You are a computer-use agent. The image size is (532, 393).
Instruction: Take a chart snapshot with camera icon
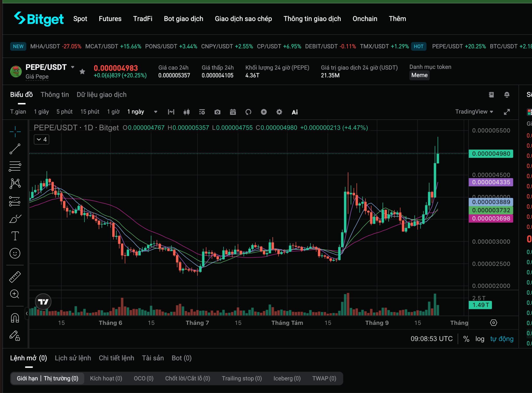[x=217, y=112]
